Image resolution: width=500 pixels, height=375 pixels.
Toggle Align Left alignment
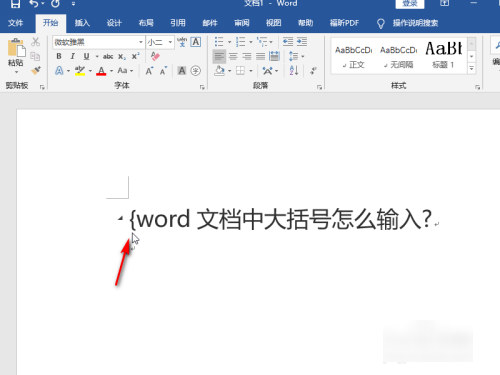(x=219, y=56)
